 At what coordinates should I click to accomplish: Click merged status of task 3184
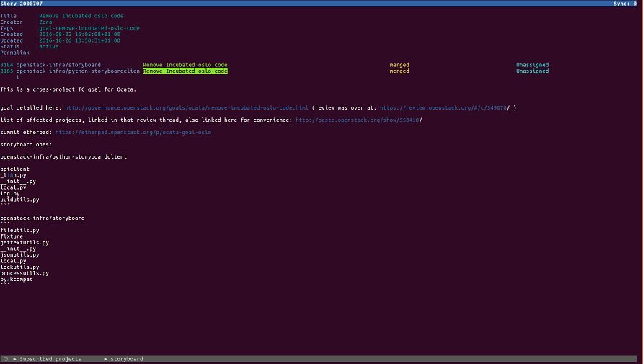point(399,65)
